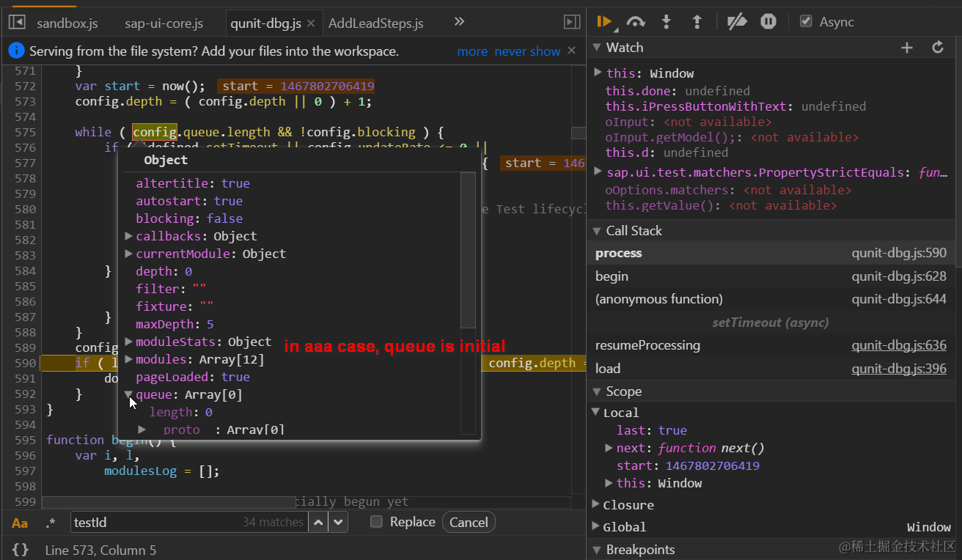The height and width of the screenshot is (560, 962).
Task: Collapse the Local scope
Action: click(x=596, y=413)
